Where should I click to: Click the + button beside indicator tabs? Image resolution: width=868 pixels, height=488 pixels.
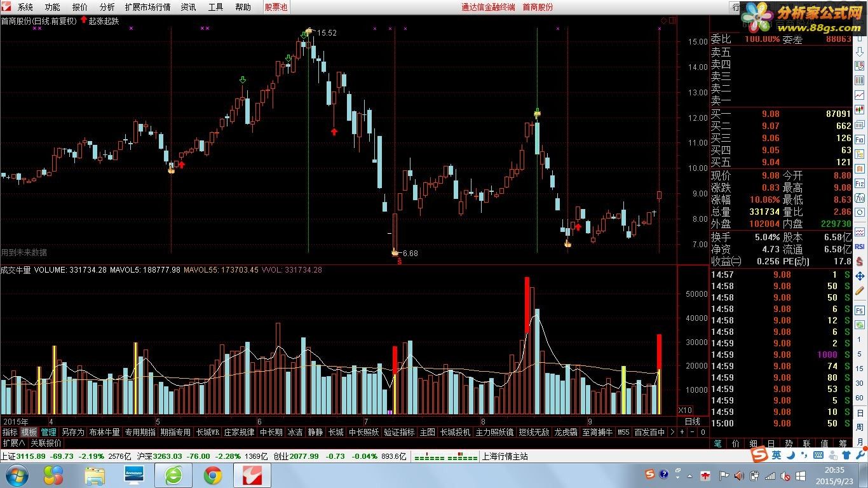pyautogui.click(x=682, y=432)
